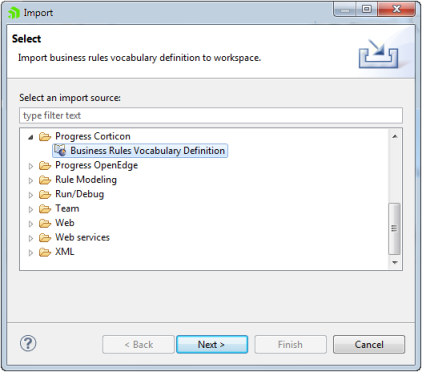Click the Web folder icon
This screenshot has width=422, height=372.
(x=45, y=223)
